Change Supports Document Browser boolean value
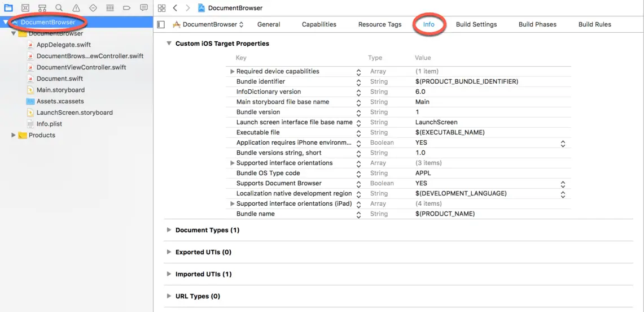The width and height of the screenshot is (644, 312). pyautogui.click(x=562, y=184)
